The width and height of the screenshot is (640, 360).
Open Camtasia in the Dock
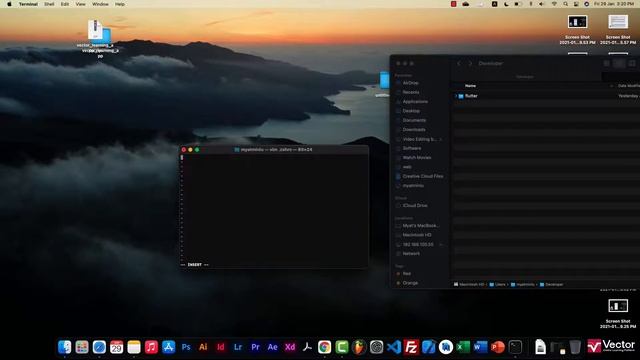pos(342,347)
